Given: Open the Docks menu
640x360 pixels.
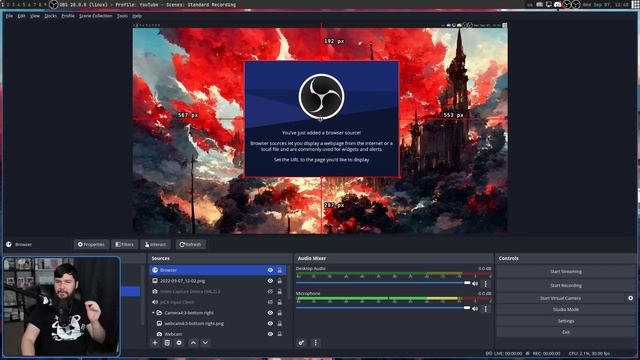Looking at the screenshot, I should [x=51, y=16].
